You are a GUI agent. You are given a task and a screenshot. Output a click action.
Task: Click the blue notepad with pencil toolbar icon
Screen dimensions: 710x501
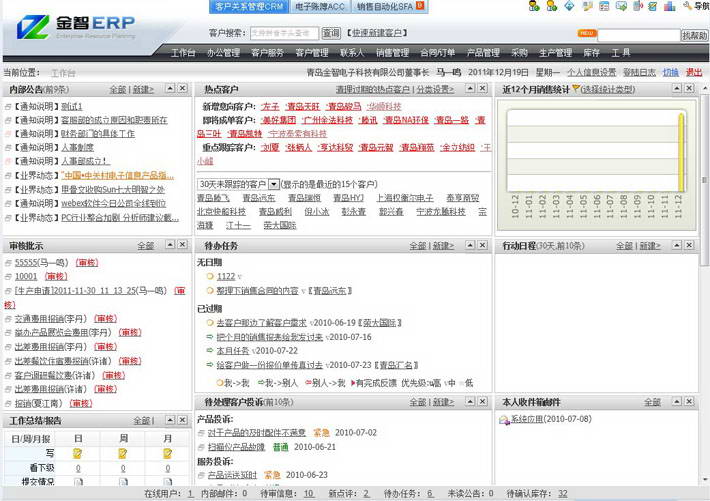tap(652, 6)
